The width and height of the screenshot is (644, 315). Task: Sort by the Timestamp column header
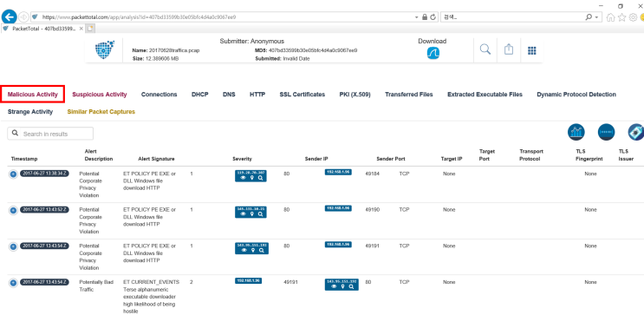coord(24,159)
